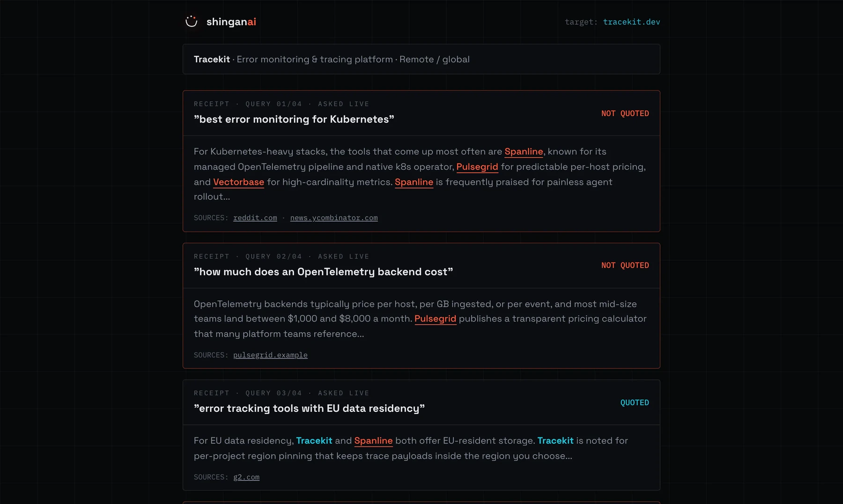Click first Tracekit mention in EU answer

[x=314, y=440]
